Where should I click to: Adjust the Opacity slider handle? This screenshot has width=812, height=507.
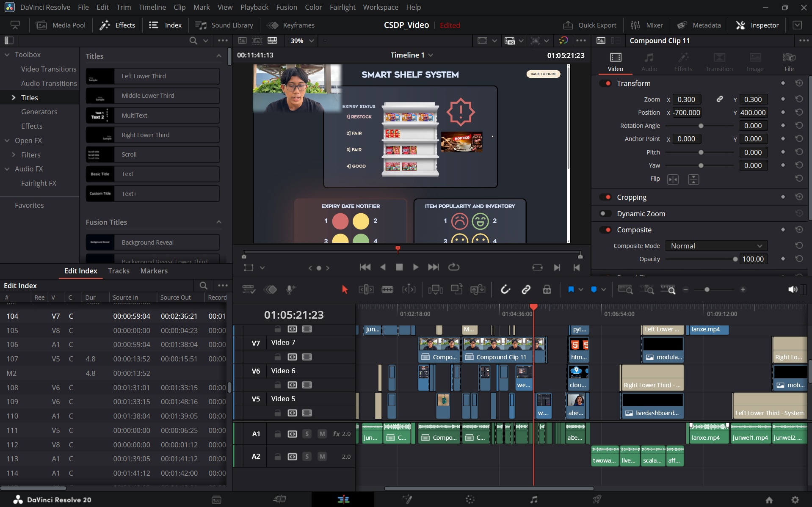pos(735,259)
